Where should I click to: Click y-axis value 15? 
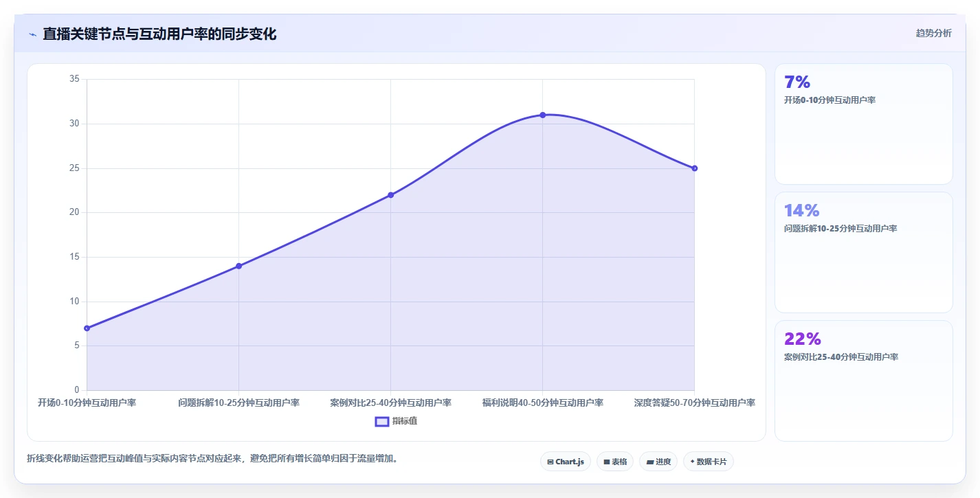[x=75, y=257]
